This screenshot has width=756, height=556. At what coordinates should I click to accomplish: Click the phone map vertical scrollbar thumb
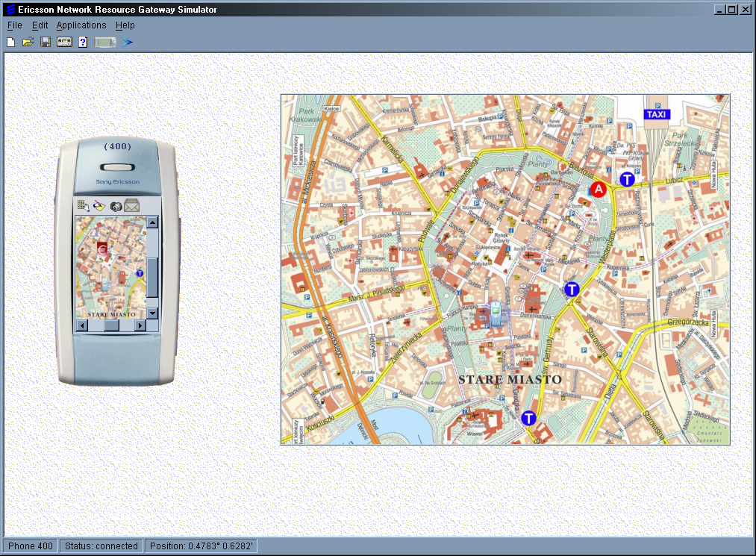pyautogui.click(x=152, y=278)
